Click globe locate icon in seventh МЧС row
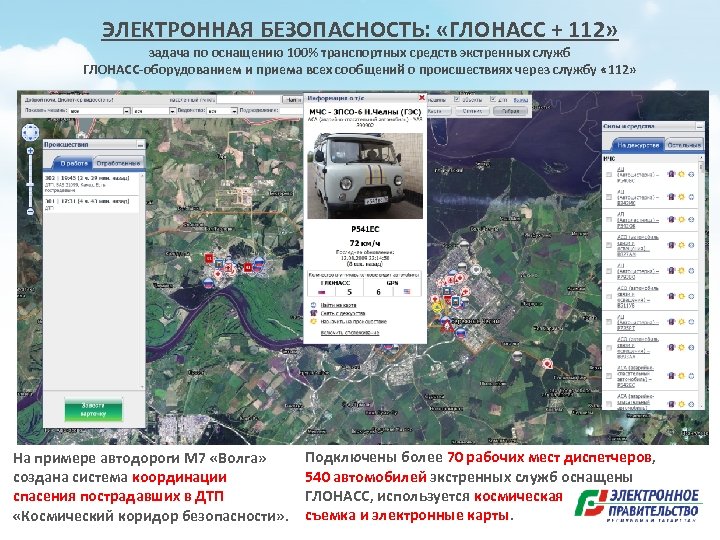The width and height of the screenshot is (720, 540). (691, 322)
